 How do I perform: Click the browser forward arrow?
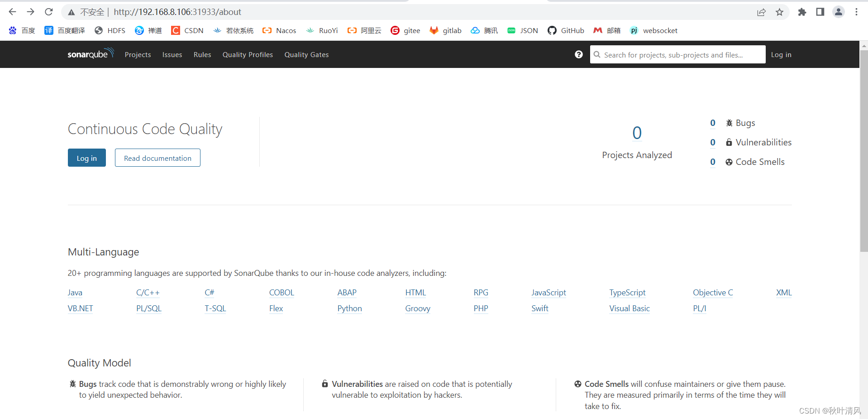tap(30, 12)
